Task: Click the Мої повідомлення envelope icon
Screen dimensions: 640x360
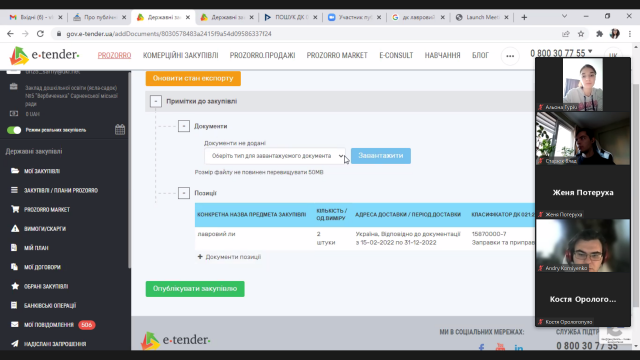Action: tap(15, 324)
